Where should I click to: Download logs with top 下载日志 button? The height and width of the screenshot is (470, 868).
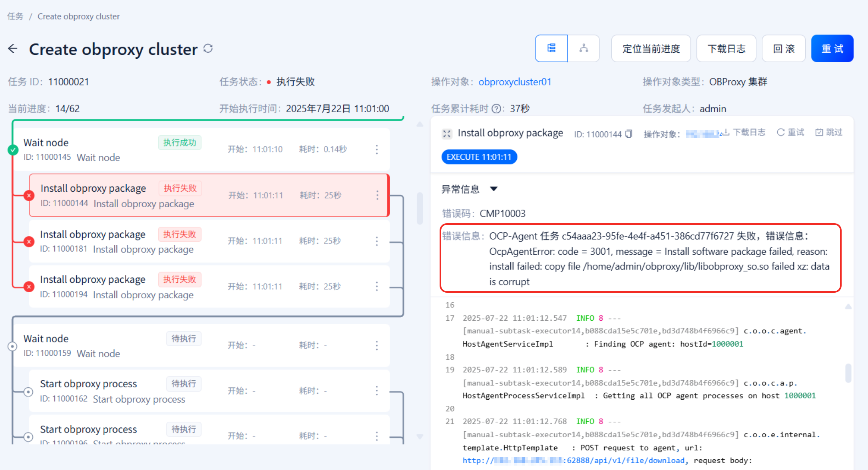click(x=726, y=48)
